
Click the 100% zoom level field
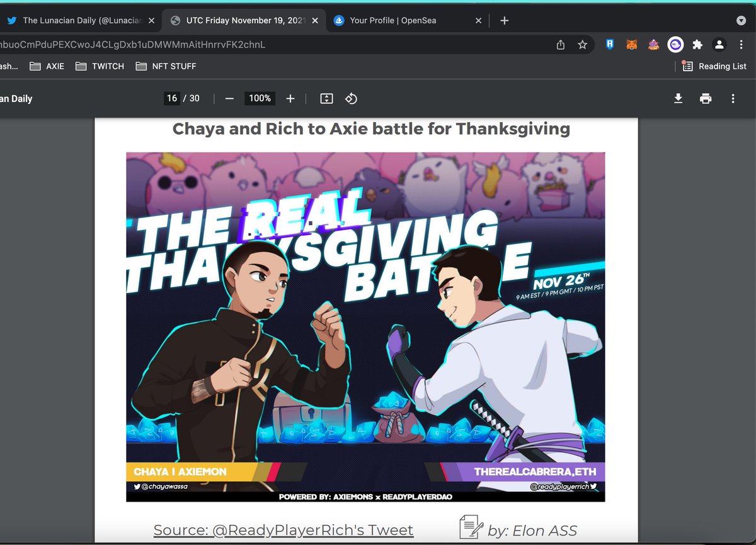[x=260, y=98]
